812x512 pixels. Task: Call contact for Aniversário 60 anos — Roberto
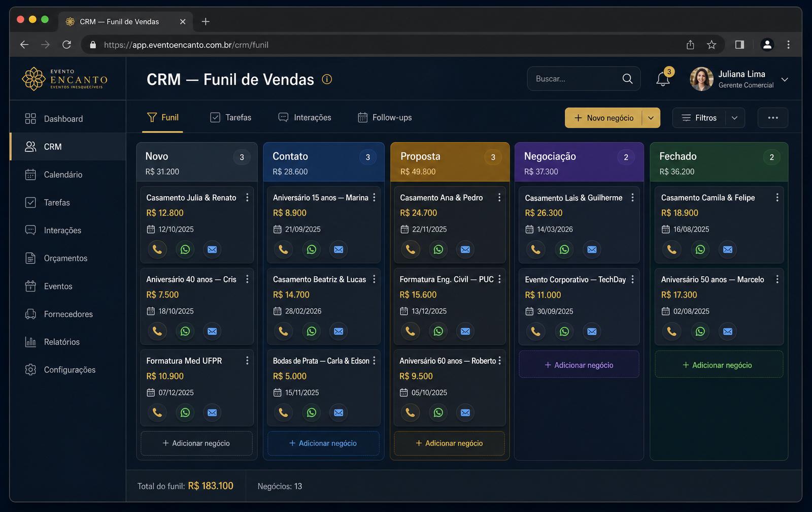(410, 412)
